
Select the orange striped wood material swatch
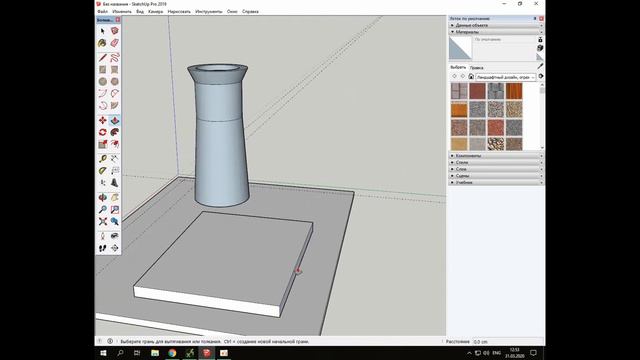514,91
